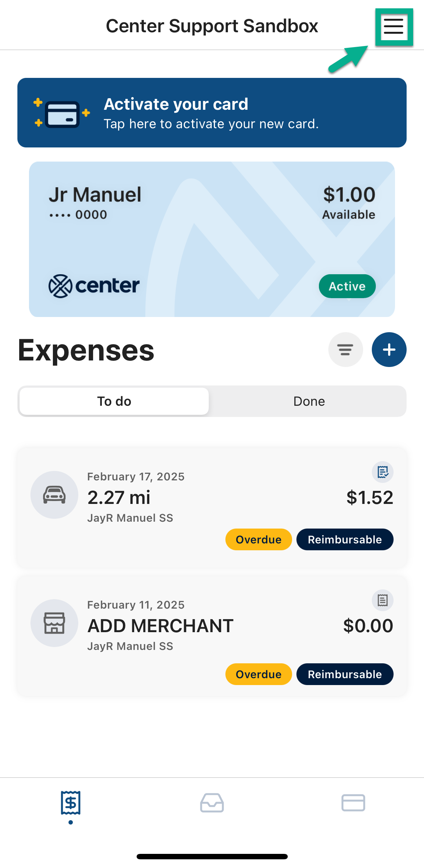The width and height of the screenshot is (424, 868).
Task: Open the hamburger menu
Action: [x=394, y=26]
